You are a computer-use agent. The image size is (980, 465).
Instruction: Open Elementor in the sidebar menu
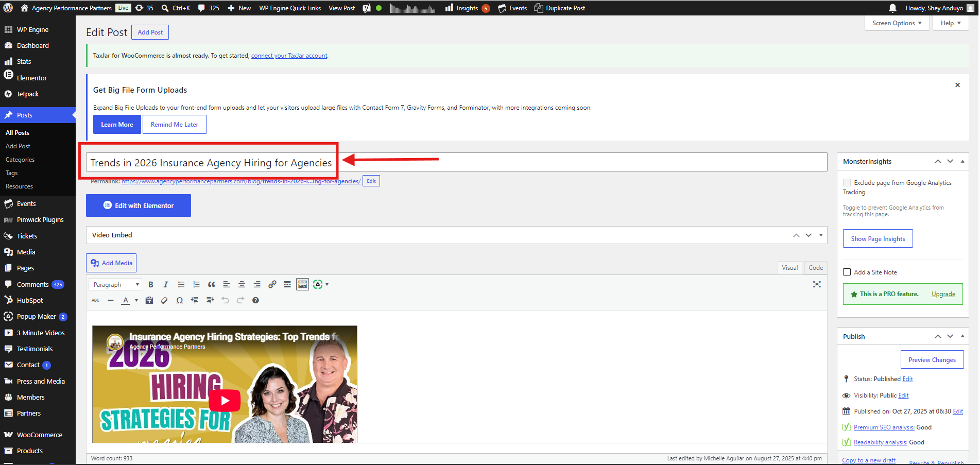coord(31,78)
